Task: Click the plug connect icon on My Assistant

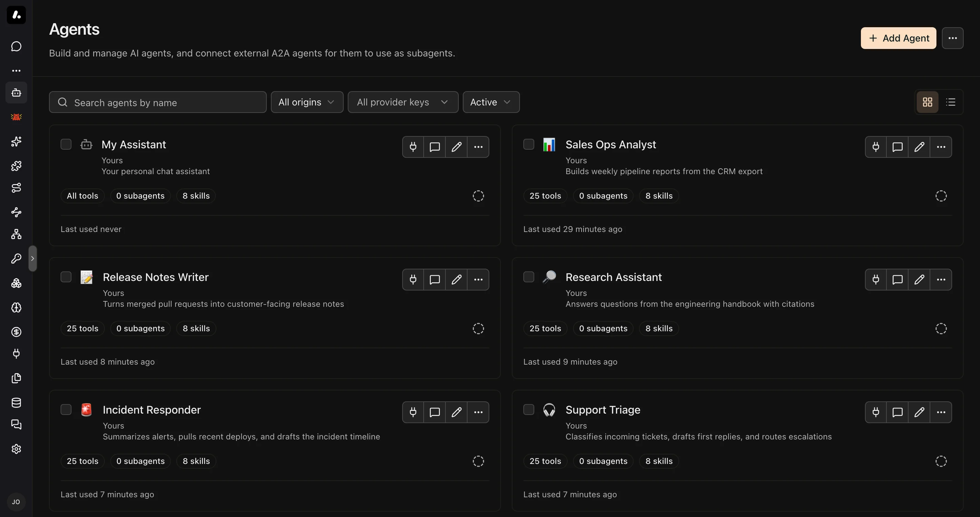Action: 413,147
